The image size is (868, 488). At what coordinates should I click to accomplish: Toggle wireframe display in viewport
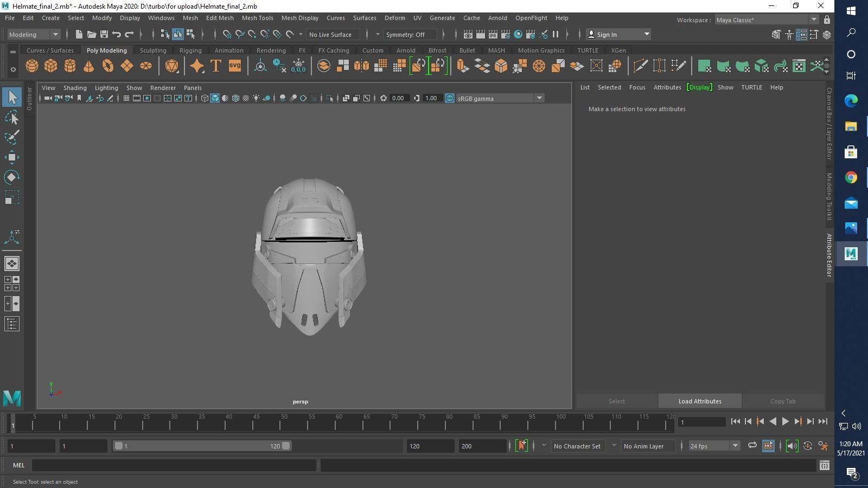205,98
